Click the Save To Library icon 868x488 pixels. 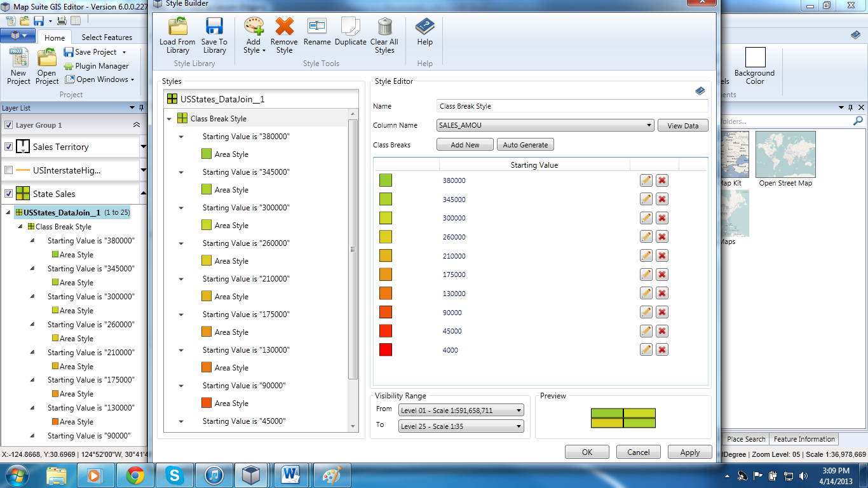tap(214, 27)
